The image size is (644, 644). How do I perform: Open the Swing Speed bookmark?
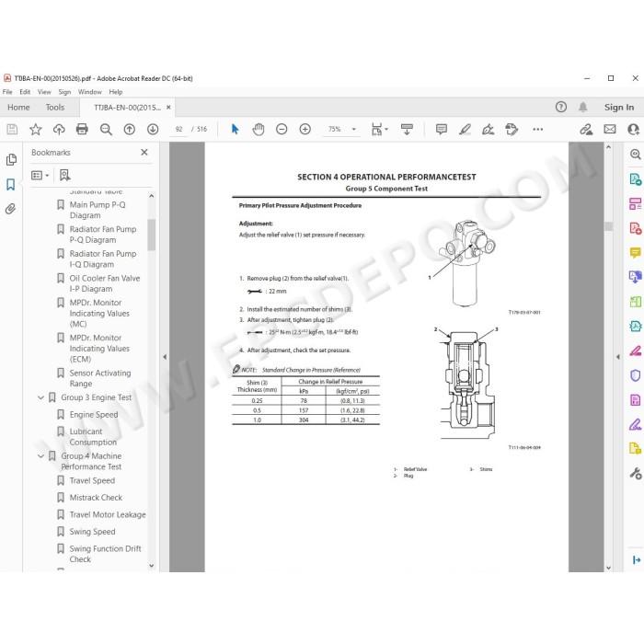(92, 532)
